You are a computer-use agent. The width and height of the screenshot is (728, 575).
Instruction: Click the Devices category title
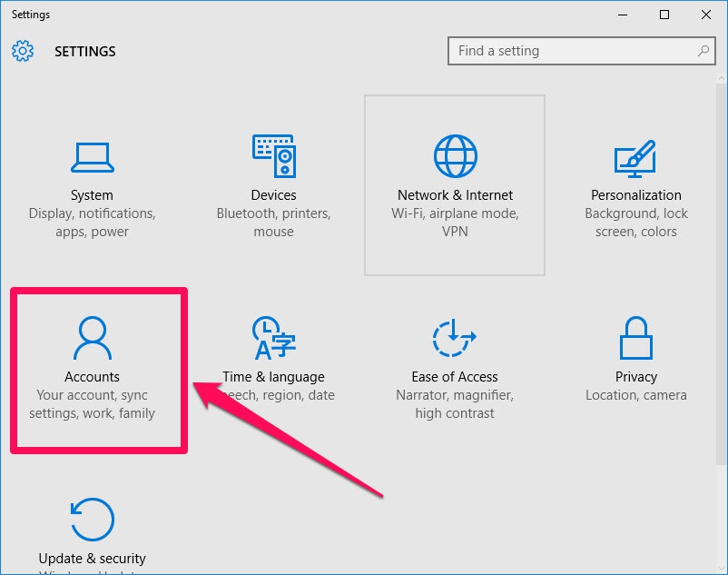click(x=273, y=195)
